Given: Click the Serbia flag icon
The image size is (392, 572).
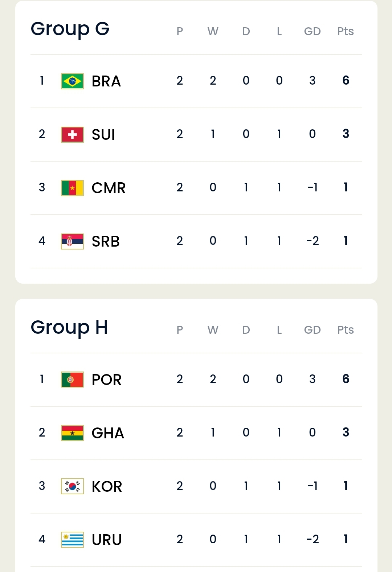Looking at the screenshot, I should coord(72,241).
